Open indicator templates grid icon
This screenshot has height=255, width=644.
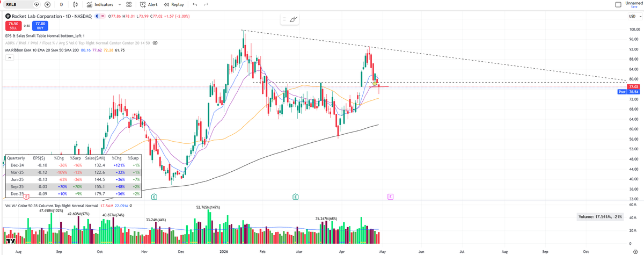(129, 4)
